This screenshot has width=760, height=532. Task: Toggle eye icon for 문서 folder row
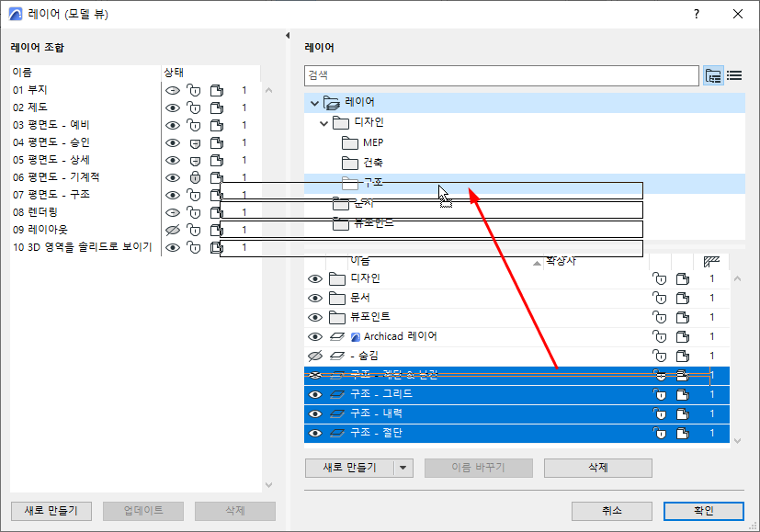point(315,299)
